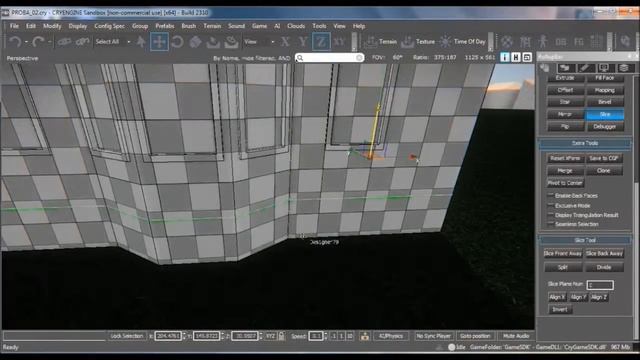640x360 pixels.
Task: Click the Unlink object broken-chain icon
Action: (82, 42)
